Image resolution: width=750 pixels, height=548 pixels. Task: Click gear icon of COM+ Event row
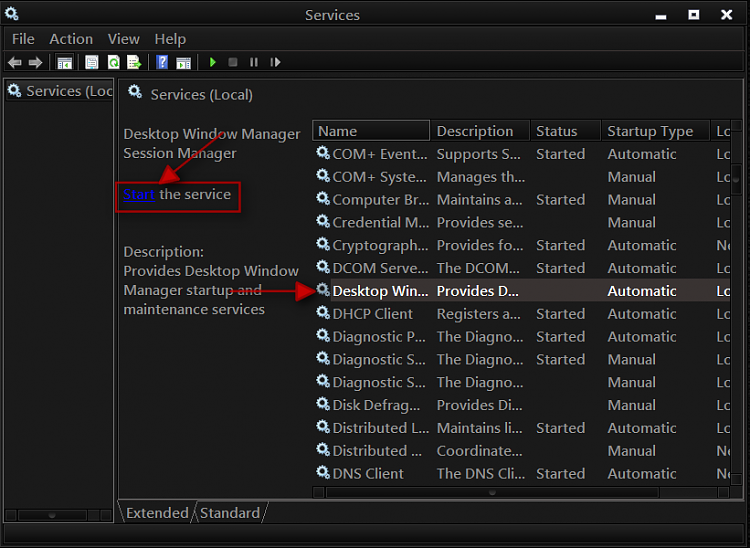click(323, 153)
